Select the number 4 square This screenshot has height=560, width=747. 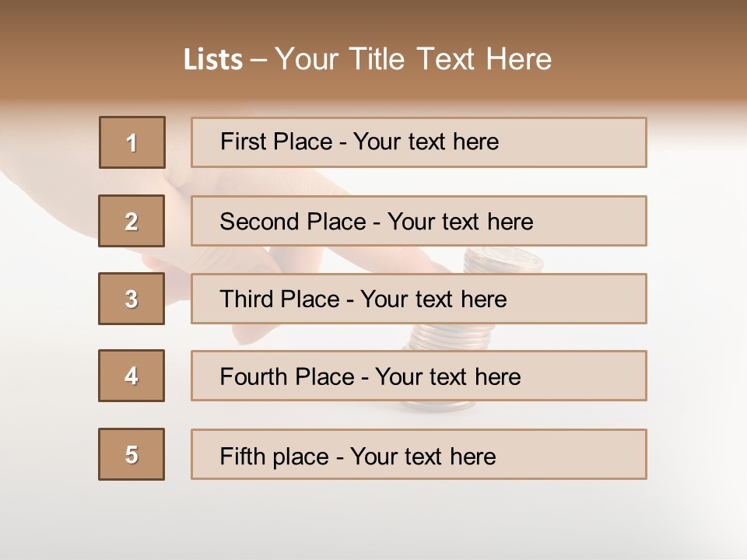pos(132,376)
